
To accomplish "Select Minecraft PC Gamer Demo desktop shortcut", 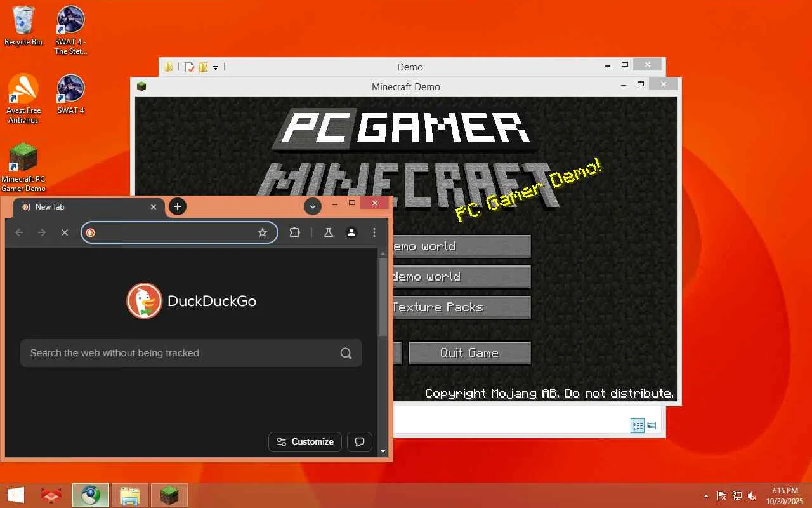I will pos(23,167).
